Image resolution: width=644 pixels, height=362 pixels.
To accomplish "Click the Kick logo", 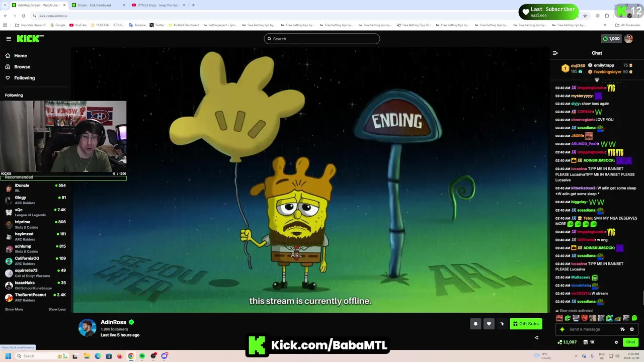I will (x=30, y=39).
